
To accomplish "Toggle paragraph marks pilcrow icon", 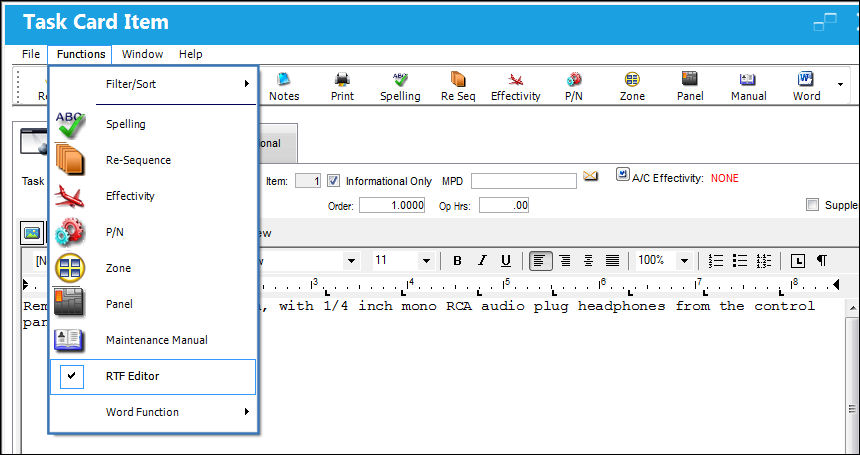I will [822, 261].
